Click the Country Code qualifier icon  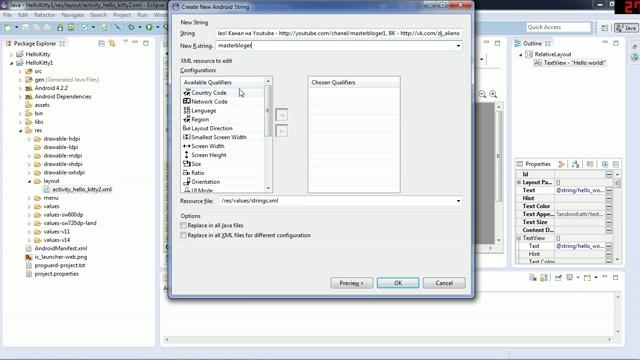pyautogui.click(x=187, y=93)
